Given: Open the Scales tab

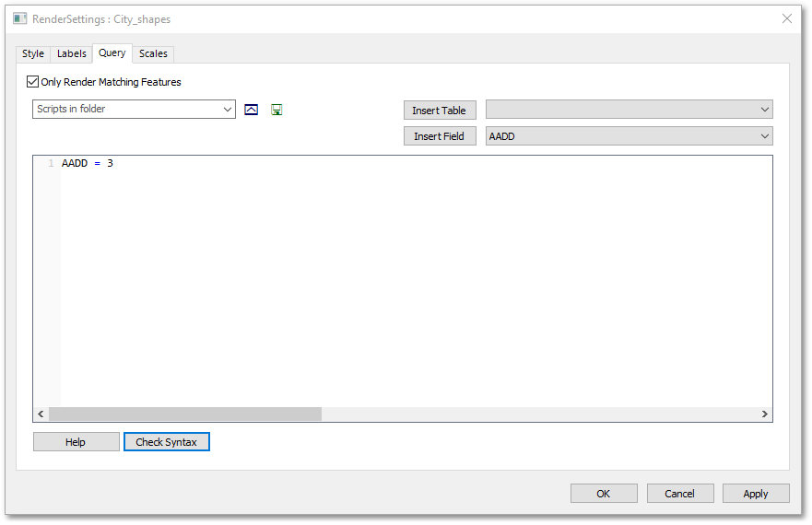Looking at the screenshot, I should pyautogui.click(x=153, y=53).
